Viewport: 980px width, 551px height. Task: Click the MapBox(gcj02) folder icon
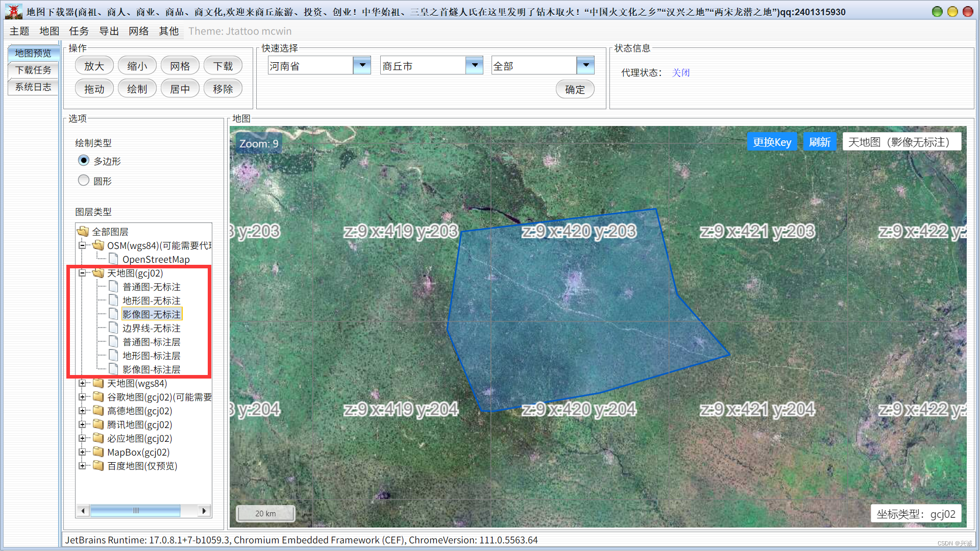pos(99,452)
